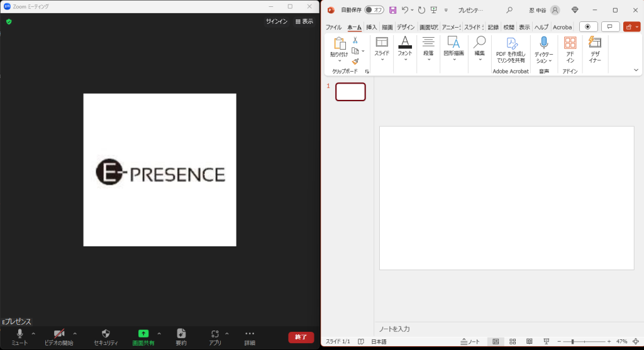Click 日本語 language in status bar
This screenshot has height=350, width=644.
tap(379, 341)
